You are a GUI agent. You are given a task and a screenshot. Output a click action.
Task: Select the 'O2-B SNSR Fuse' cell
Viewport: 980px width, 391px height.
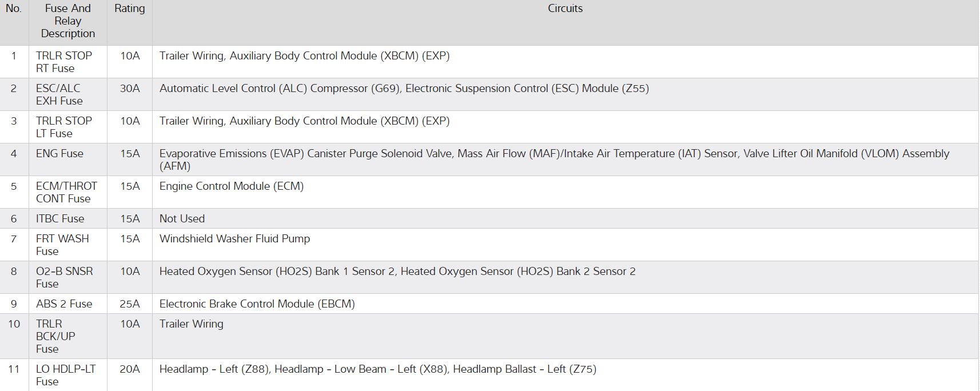[64, 277]
